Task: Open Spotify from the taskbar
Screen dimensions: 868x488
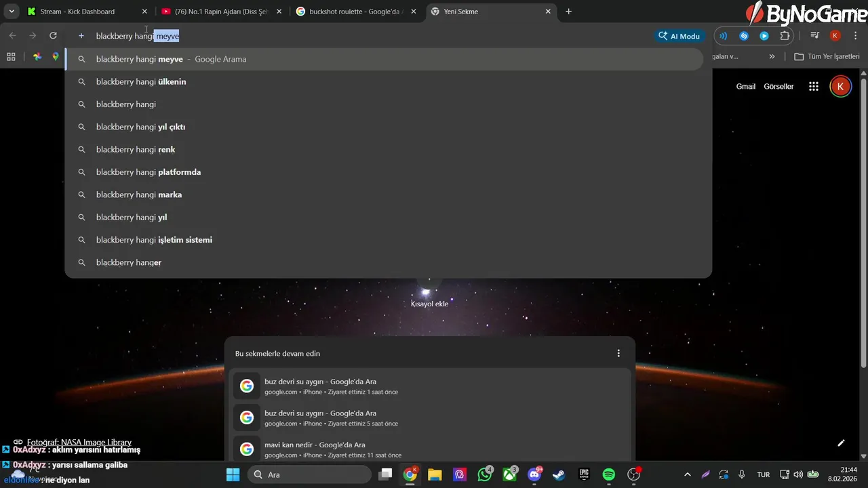Action: pyautogui.click(x=609, y=474)
